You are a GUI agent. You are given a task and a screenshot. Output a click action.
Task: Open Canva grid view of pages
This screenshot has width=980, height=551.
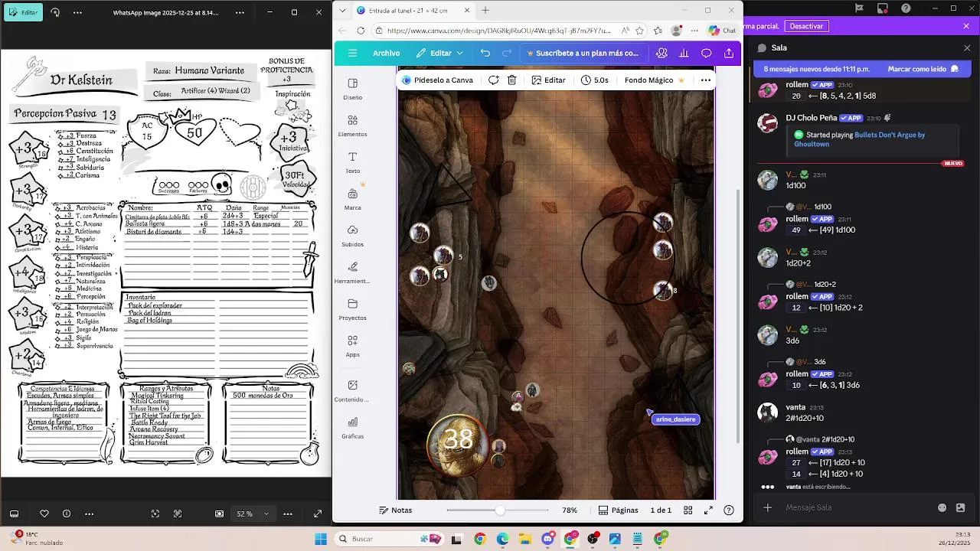(688, 510)
